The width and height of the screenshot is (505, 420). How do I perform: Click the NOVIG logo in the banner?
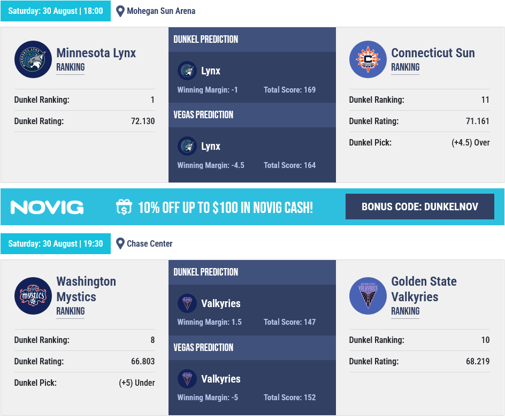47,207
